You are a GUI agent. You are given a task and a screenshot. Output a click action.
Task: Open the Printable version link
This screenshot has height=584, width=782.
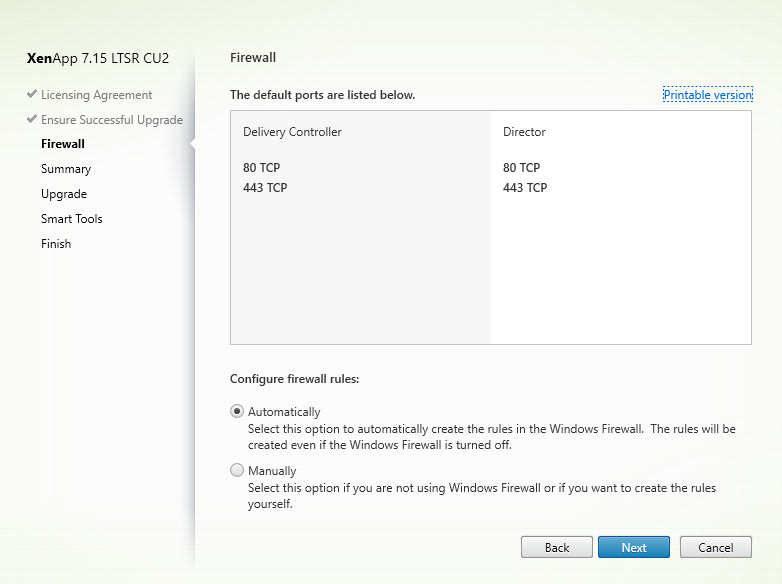707,95
